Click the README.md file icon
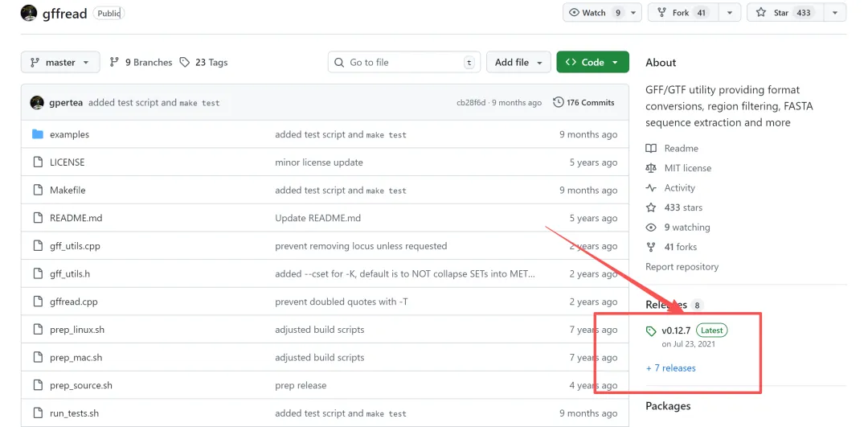Viewport: 868px width, 427px height. tap(38, 218)
